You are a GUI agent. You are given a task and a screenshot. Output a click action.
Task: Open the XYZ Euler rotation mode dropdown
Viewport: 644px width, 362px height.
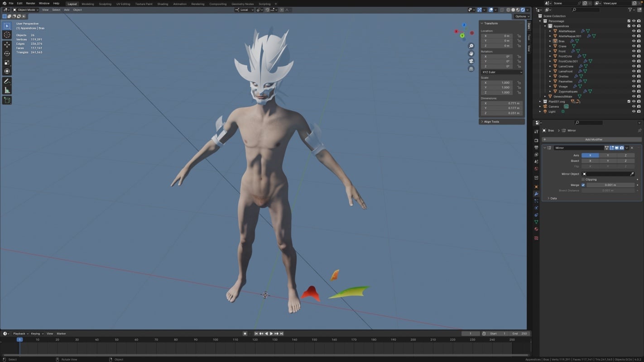(502, 72)
